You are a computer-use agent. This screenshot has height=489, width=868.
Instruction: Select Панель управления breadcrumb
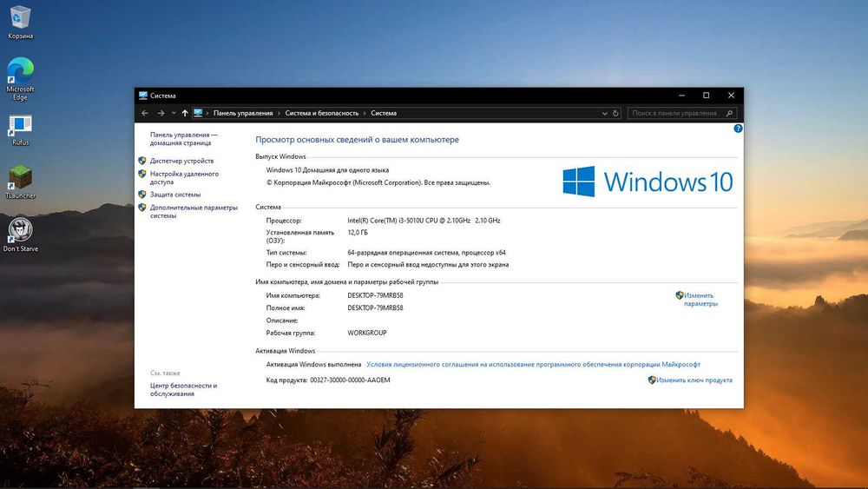(x=243, y=113)
